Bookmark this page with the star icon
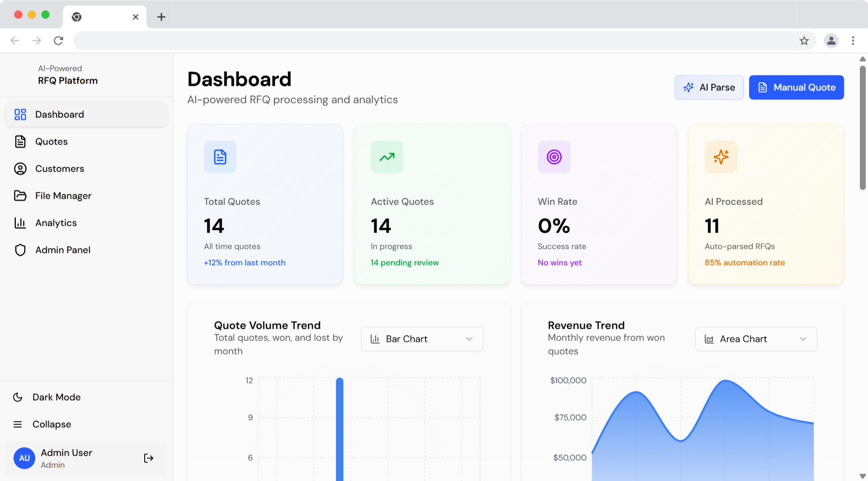Viewport: 868px width, 481px height. click(x=804, y=41)
